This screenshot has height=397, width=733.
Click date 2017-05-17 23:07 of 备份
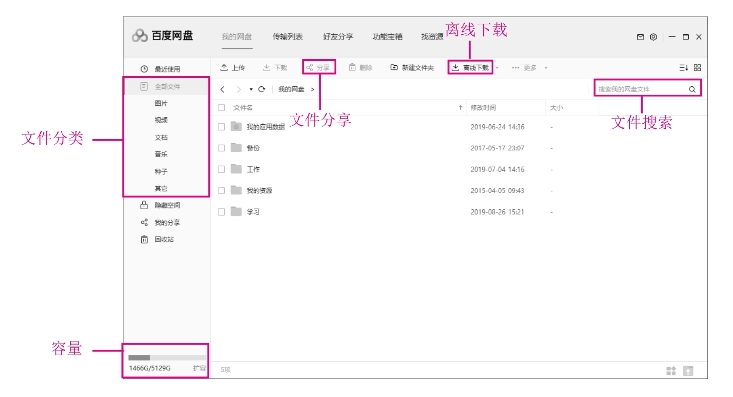[497, 148]
